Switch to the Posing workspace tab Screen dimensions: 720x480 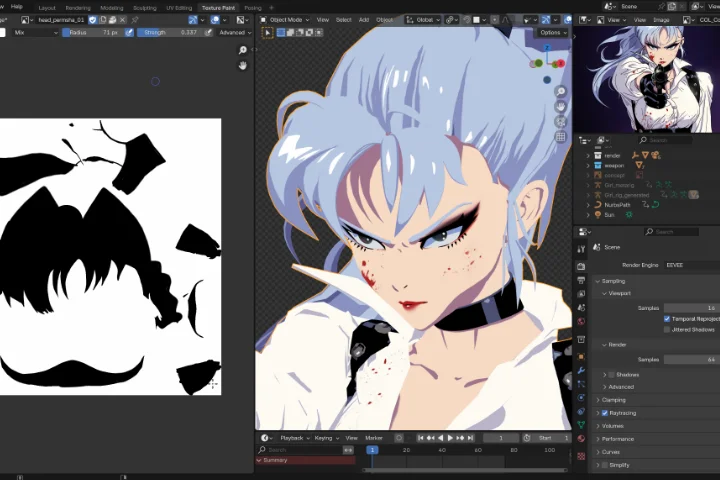pos(253,8)
